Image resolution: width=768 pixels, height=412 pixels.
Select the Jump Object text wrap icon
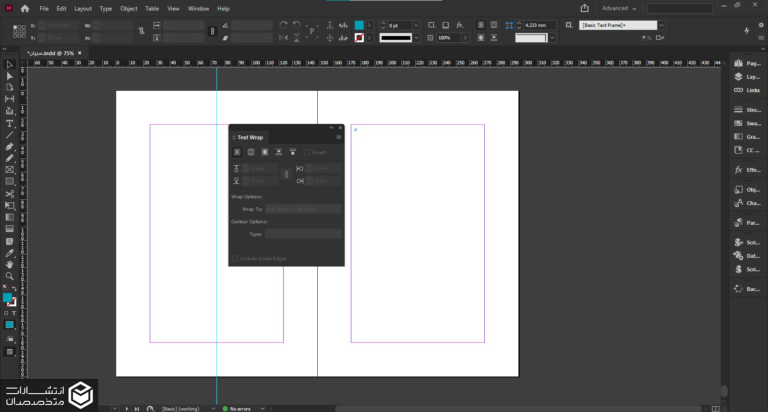pos(278,152)
